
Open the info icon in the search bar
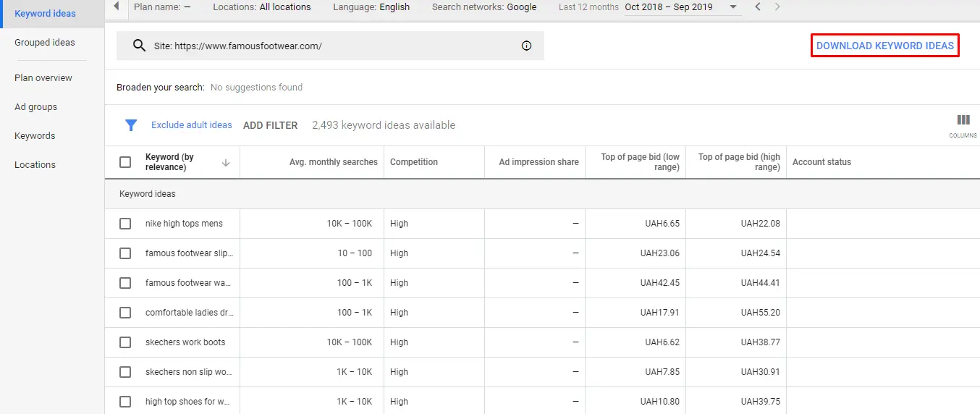coord(526,46)
